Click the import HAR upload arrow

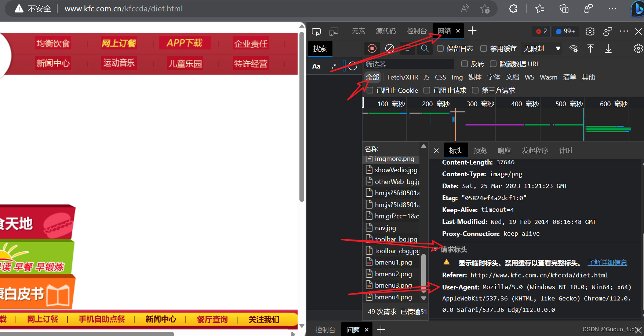click(590, 48)
